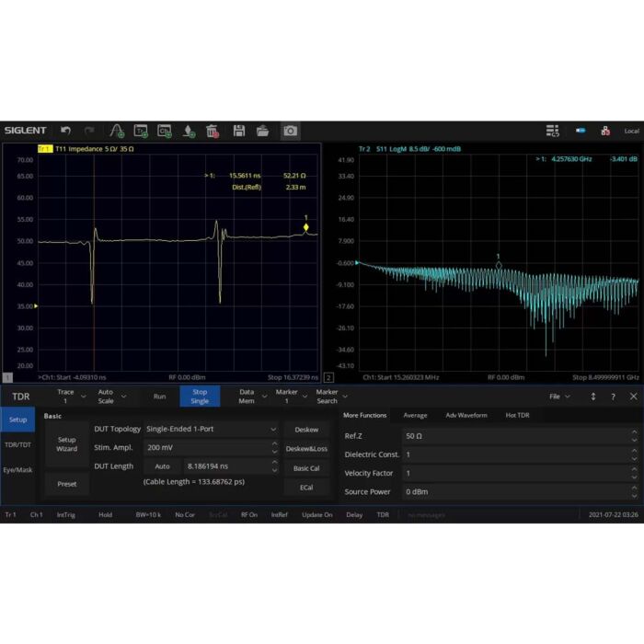This screenshot has width=644, height=644.
Task: Open the DUT Topology dropdown
Action: tap(211, 429)
